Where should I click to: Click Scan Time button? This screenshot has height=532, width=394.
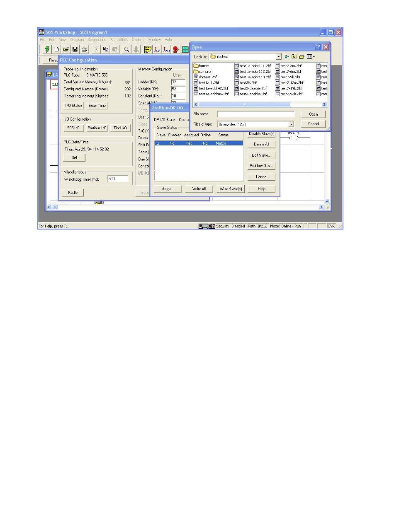(97, 106)
